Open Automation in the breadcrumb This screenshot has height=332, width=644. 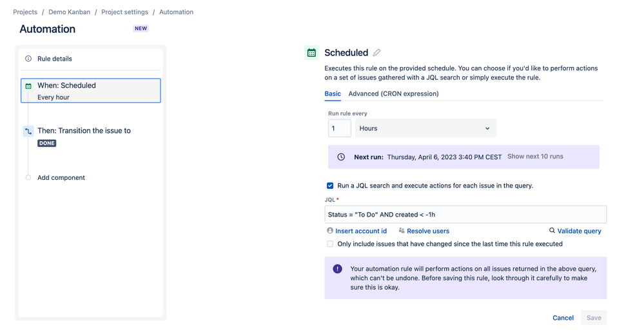[x=176, y=12]
